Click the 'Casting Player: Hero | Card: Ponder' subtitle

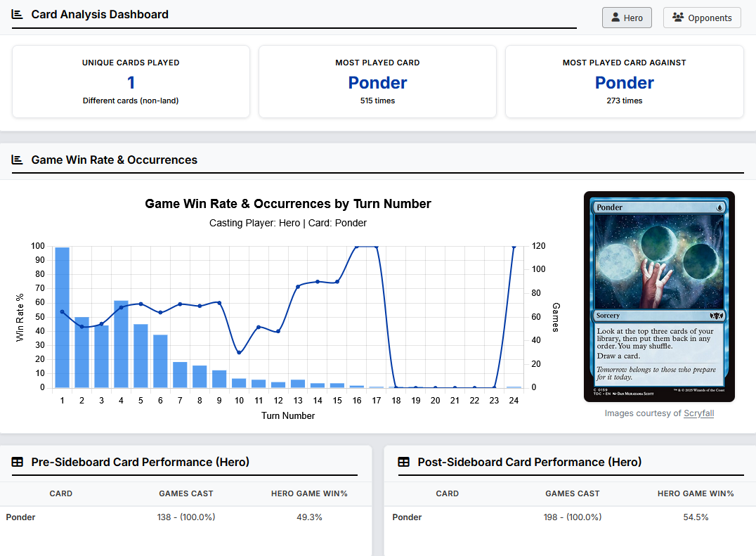pyautogui.click(x=288, y=224)
